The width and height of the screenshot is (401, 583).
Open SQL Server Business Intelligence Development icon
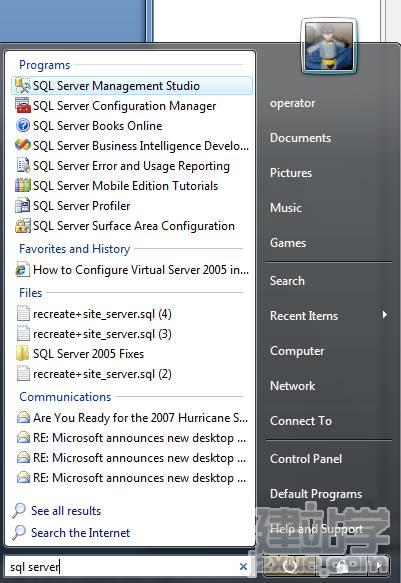click(x=22, y=145)
